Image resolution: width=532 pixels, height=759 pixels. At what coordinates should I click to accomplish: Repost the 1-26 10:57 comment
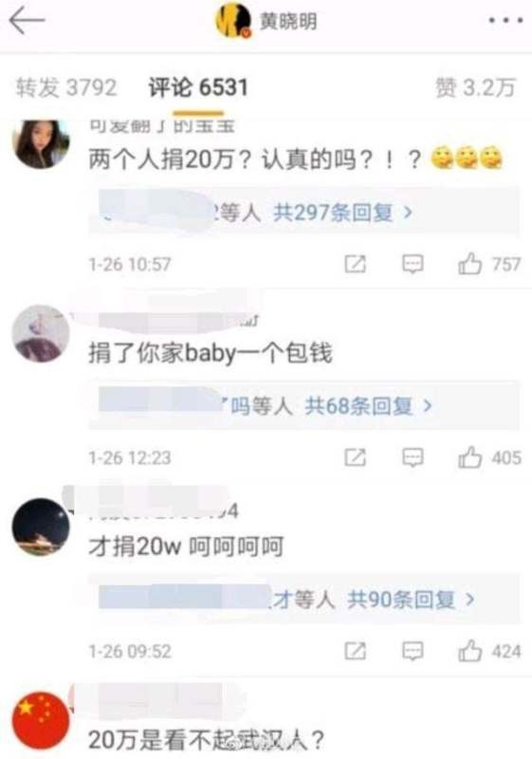[355, 265]
